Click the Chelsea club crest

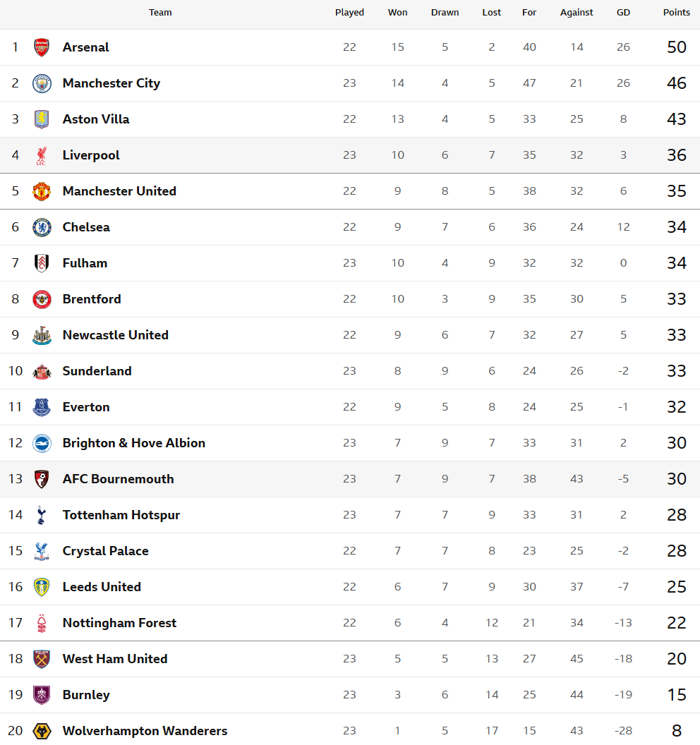click(42, 227)
